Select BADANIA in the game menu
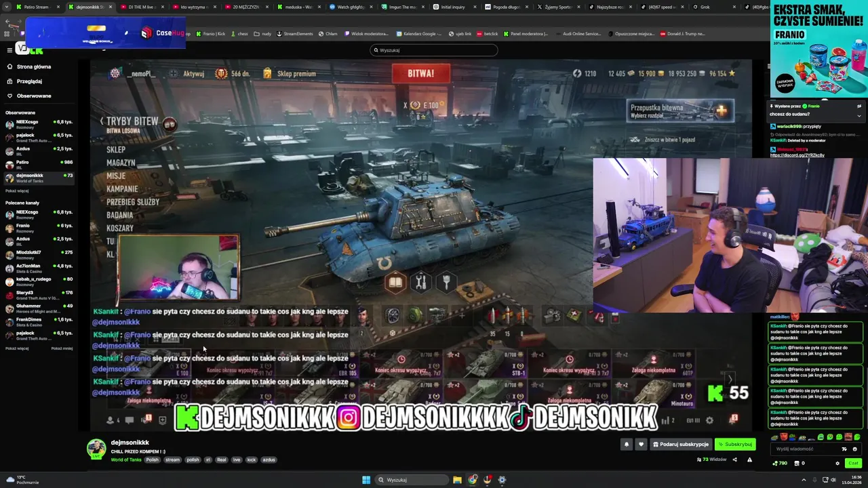Image resolution: width=868 pixels, height=488 pixels. (x=119, y=215)
